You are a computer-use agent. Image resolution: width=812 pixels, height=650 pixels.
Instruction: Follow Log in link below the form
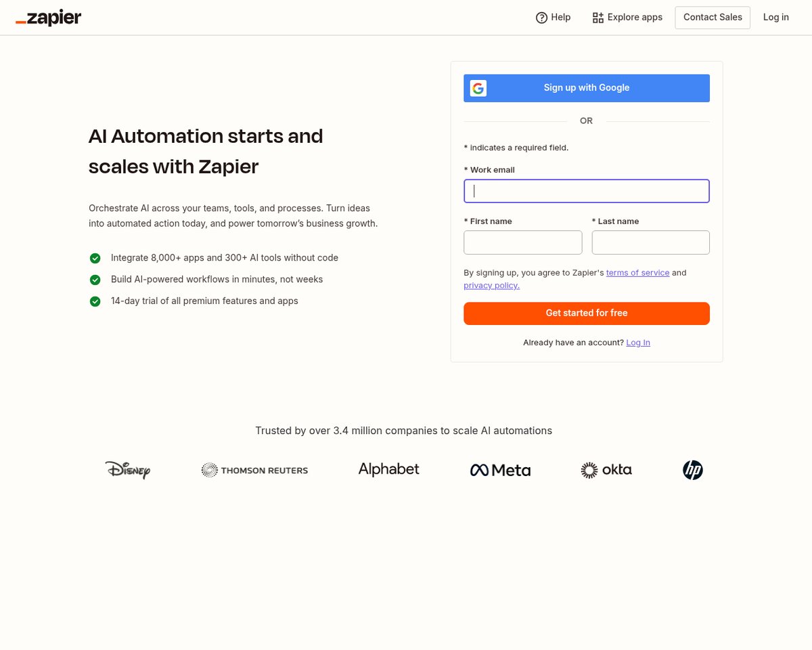click(638, 343)
